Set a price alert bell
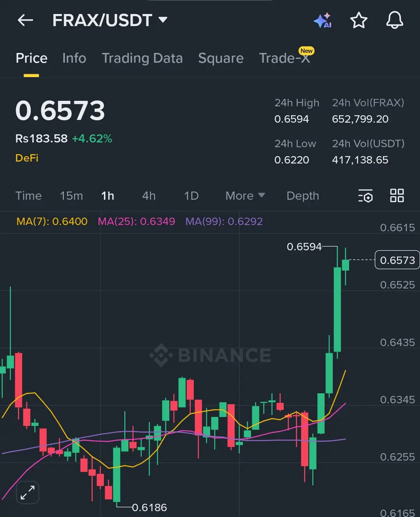 click(394, 20)
